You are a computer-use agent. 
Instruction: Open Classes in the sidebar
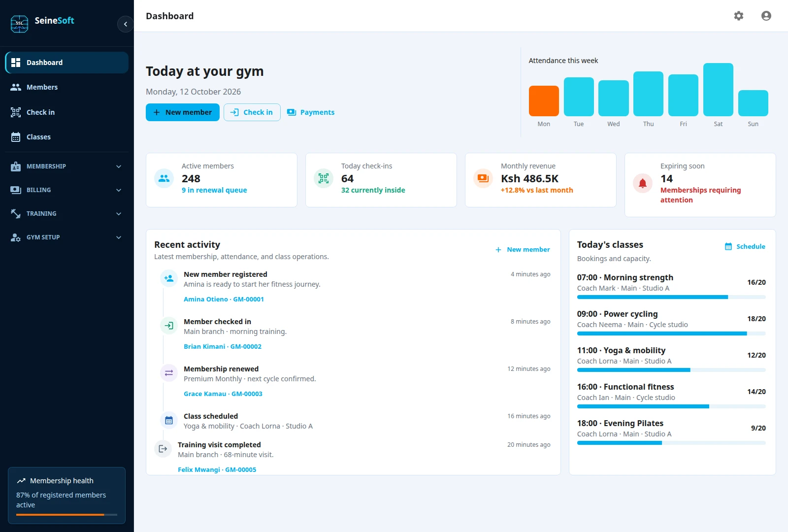coord(67,137)
